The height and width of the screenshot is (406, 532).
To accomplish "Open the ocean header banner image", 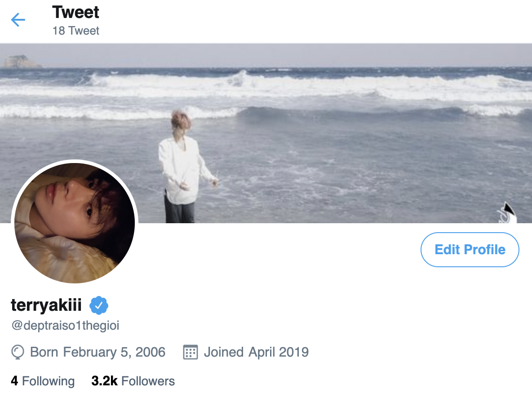I will click(266, 133).
